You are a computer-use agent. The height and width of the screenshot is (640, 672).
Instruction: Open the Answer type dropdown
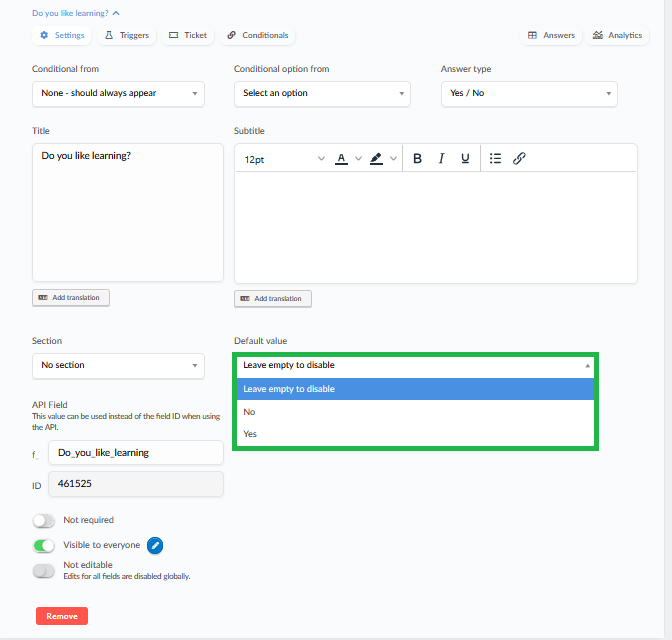click(x=529, y=93)
